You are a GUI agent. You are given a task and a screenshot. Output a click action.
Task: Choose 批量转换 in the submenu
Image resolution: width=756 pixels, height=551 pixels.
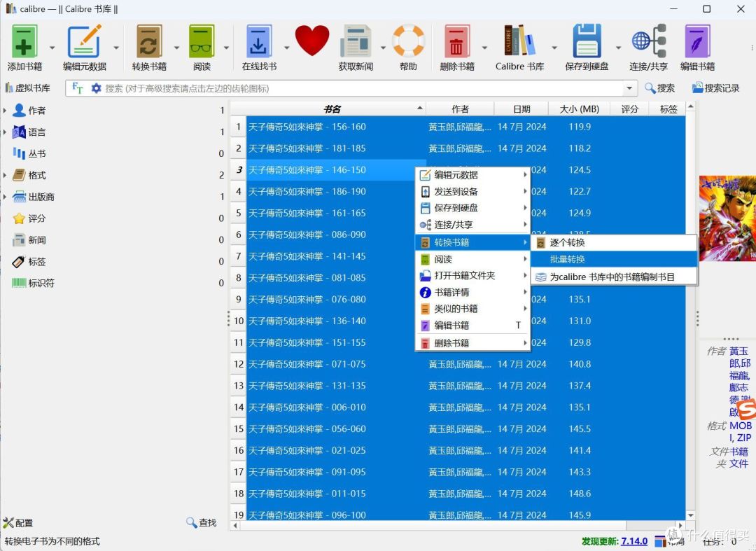pyautogui.click(x=614, y=259)
